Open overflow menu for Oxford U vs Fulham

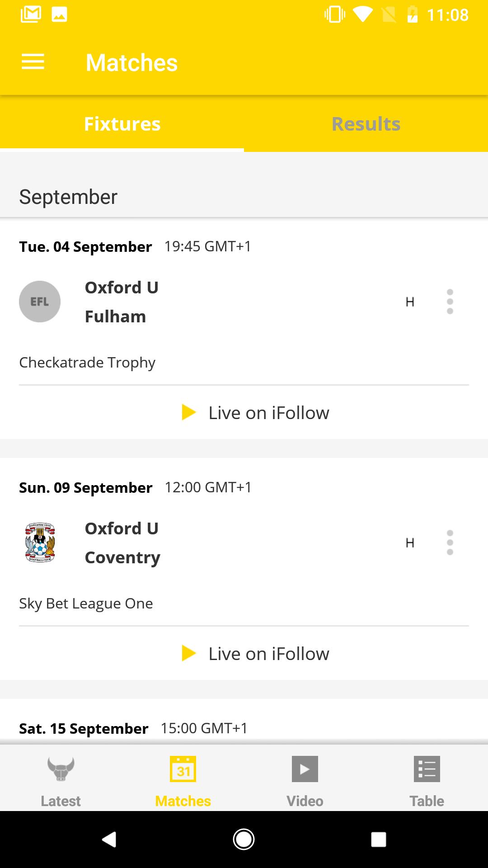(x=450, y=302)
